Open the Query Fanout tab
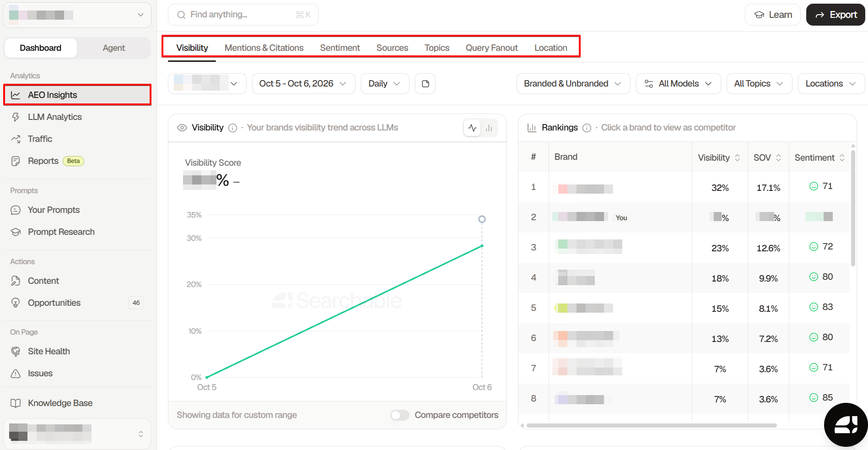The width and height of the screenshot is (868, 450). pyautogui.click(x=492, y=48)
